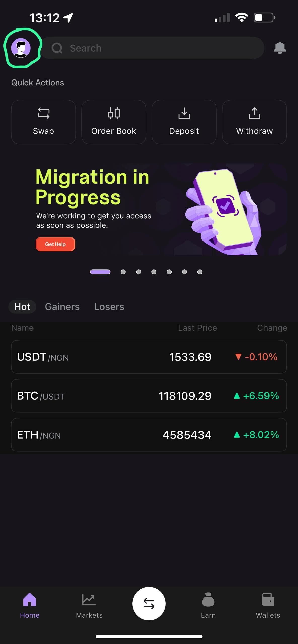
Task: Click into the Search field
Action: click(153, 48)
